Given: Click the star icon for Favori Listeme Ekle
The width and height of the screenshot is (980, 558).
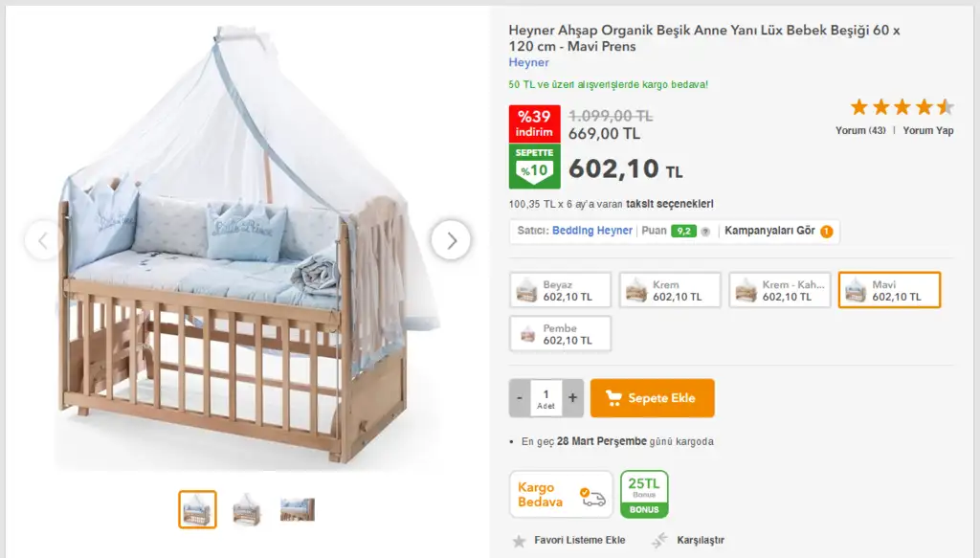Looking at the screenshot, I should click(x=519, y=541).
